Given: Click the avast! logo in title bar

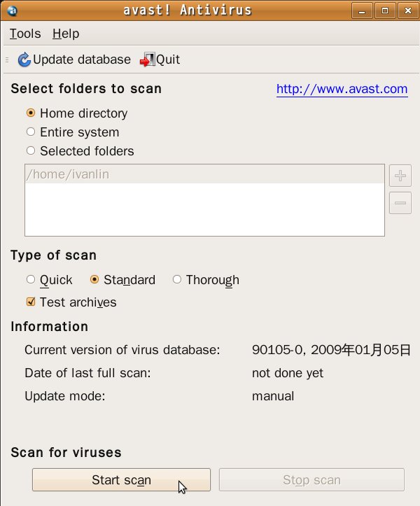Looking at the screenshot, I should [12, 10].
